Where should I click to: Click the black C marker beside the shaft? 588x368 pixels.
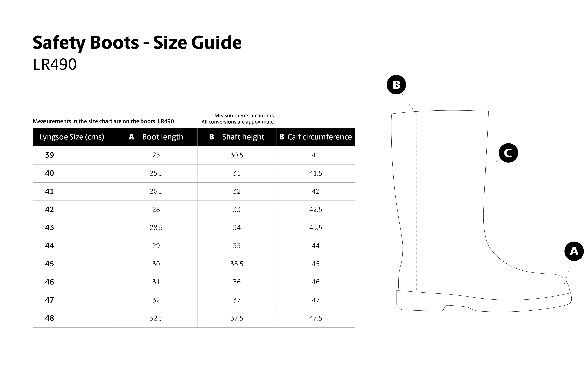pyautogui.click(x=508, y=153)
